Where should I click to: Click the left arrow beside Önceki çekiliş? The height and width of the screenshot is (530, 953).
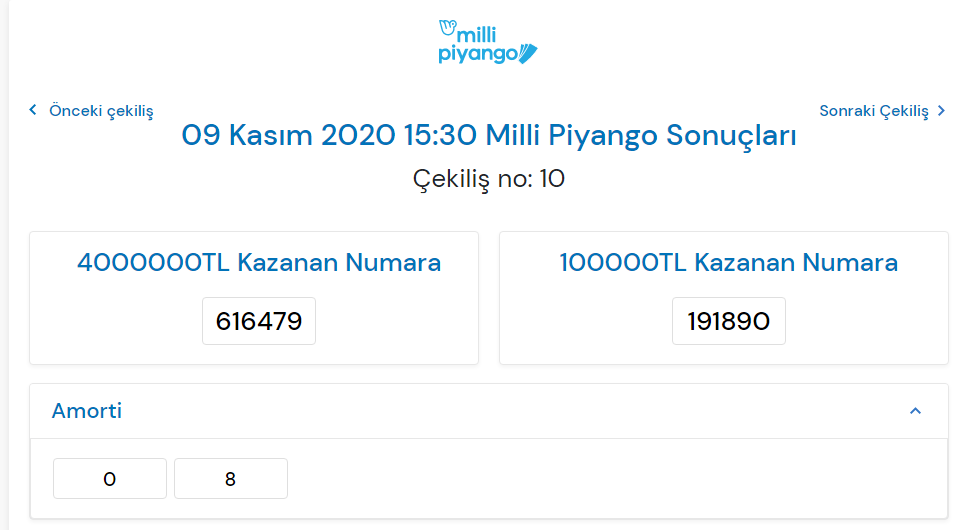33,110
